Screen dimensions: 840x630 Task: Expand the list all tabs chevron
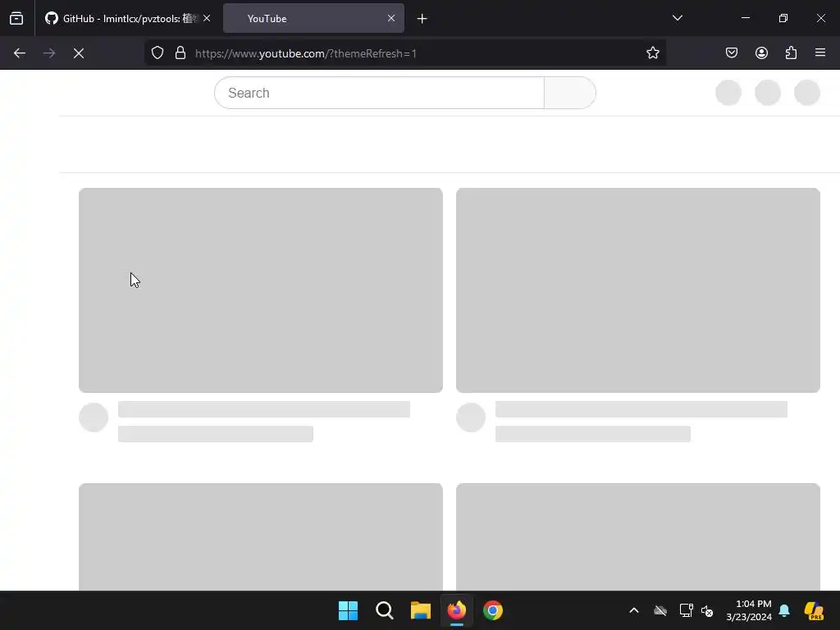pos(677,18)
